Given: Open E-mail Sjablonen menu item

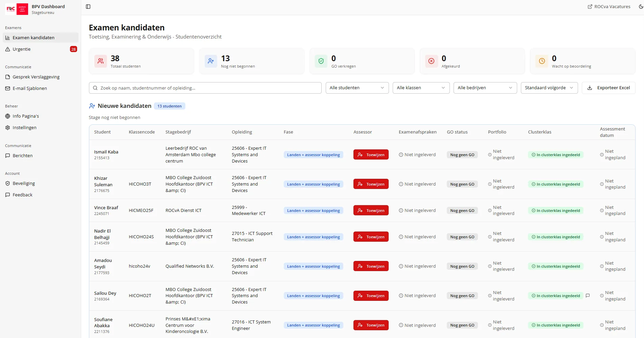Looking at the screenshot, I should 41,89.
